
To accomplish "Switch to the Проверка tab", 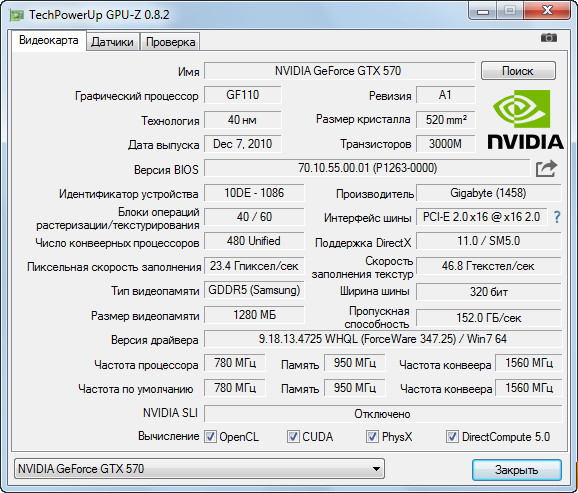I will pyautogui.click(x=170, y=42).
